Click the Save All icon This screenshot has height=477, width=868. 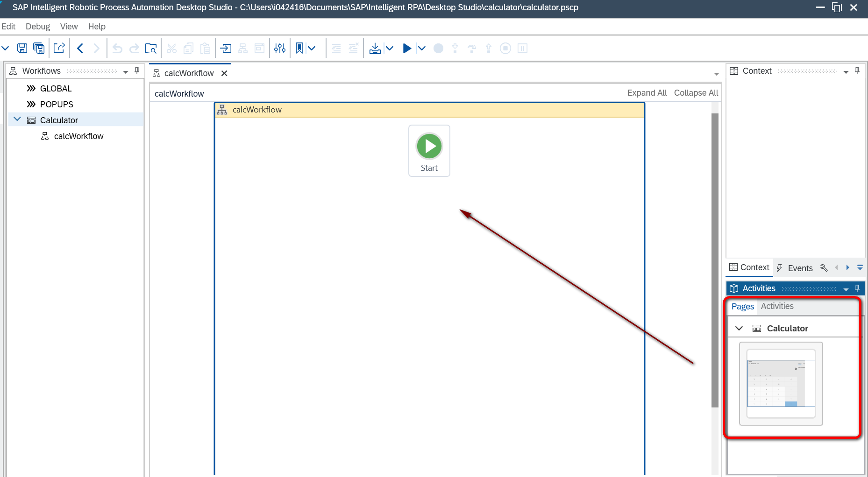point(39,48)
